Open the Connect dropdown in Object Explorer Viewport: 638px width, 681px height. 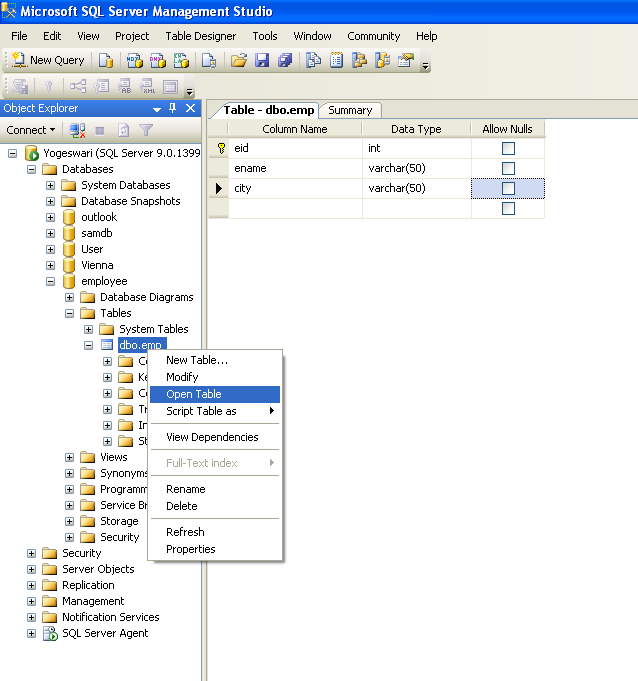click(x=30, y=130)
